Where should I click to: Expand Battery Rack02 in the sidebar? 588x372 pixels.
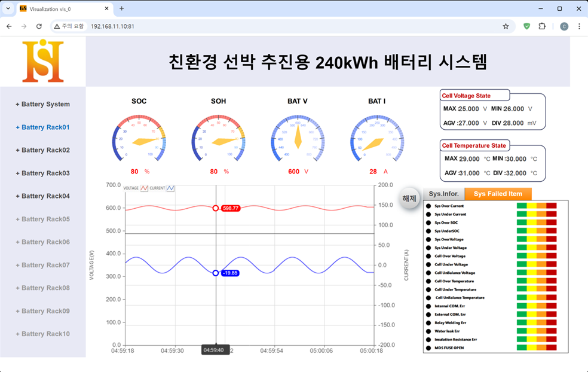pos(42,150)
